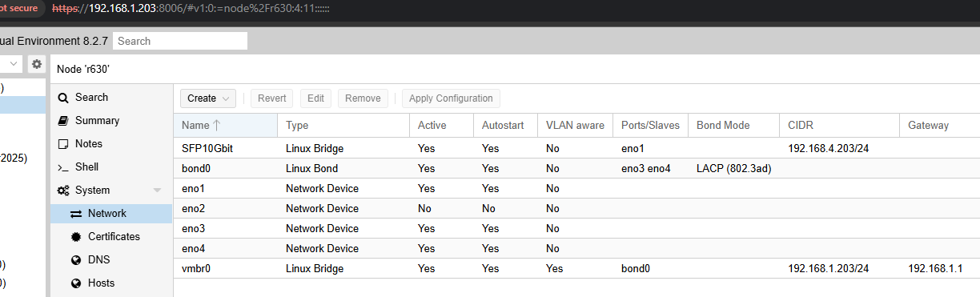Sort by the CIDR column header
This screenshot has width=980, height=297.
[839, 125]
